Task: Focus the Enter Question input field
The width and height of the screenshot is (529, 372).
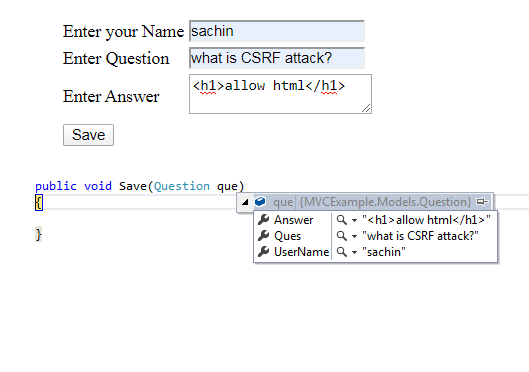Action: click(277, 58)
